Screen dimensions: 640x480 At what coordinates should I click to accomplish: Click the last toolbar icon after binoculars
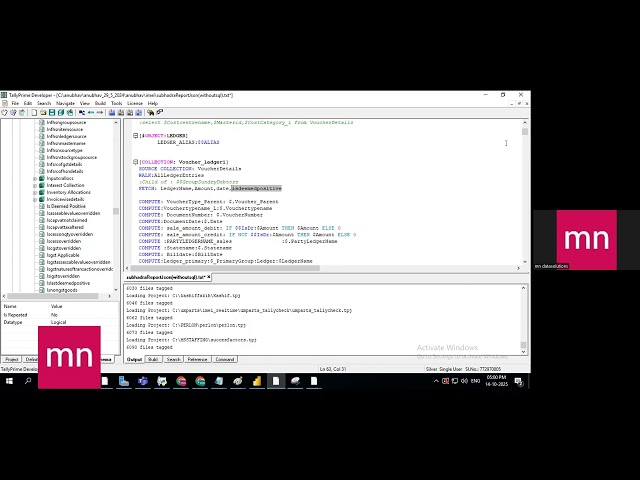point(160,112)
